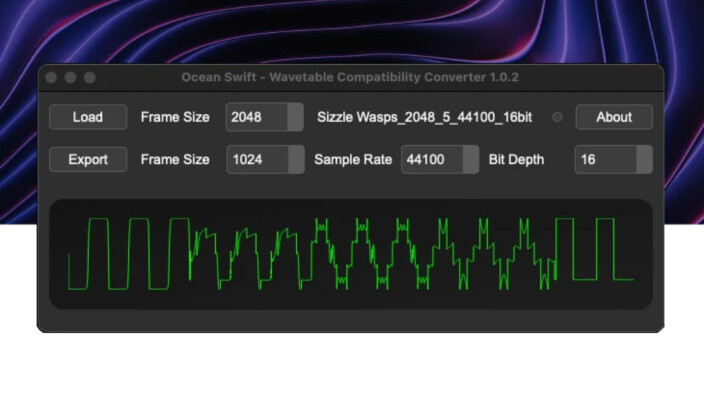Click the Load button
Image resolution: width=704 pixels, height=396 pixels.
click(88, 117)
